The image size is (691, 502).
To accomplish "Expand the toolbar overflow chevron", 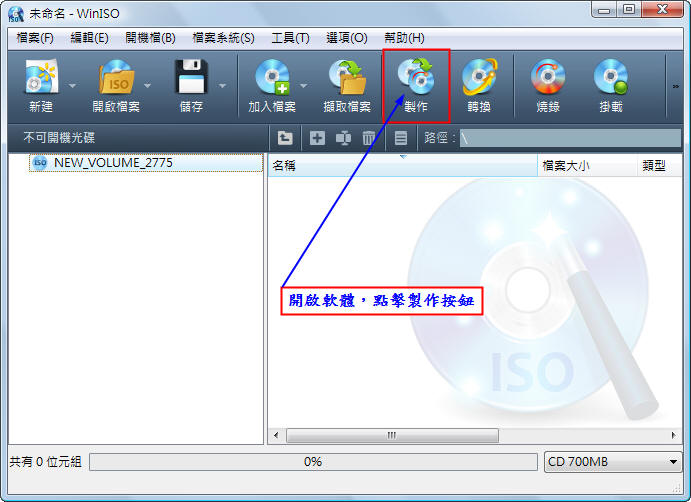I will coord(676,86).
